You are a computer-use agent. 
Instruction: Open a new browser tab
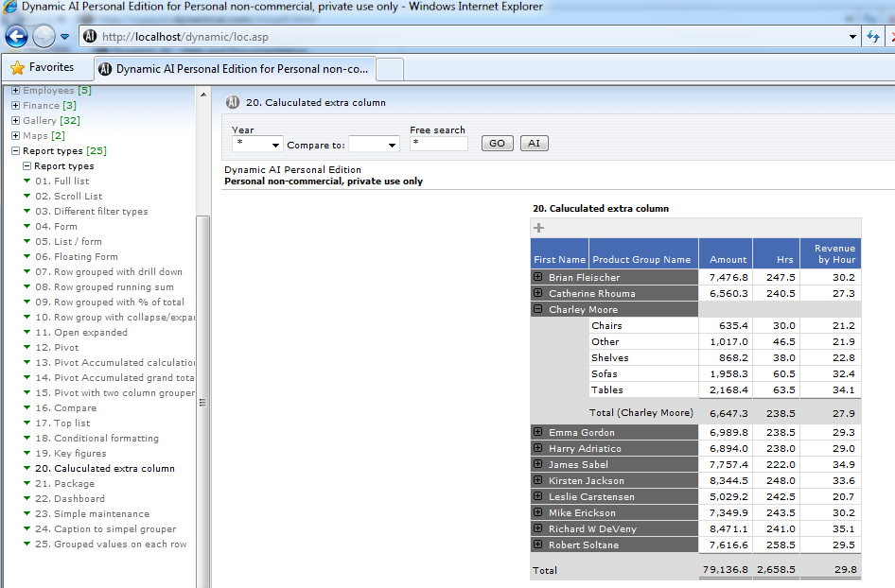point(391,68)
